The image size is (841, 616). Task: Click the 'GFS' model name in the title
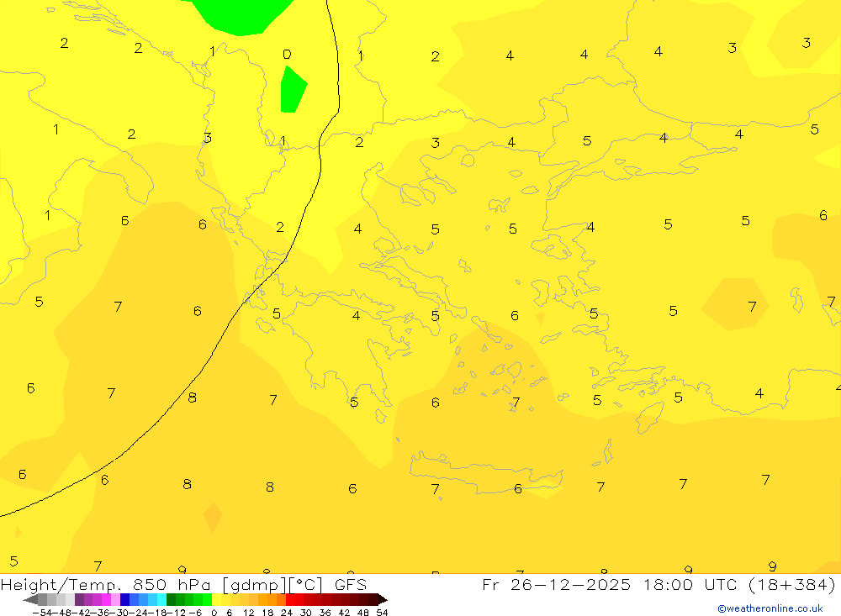(351, 584)
